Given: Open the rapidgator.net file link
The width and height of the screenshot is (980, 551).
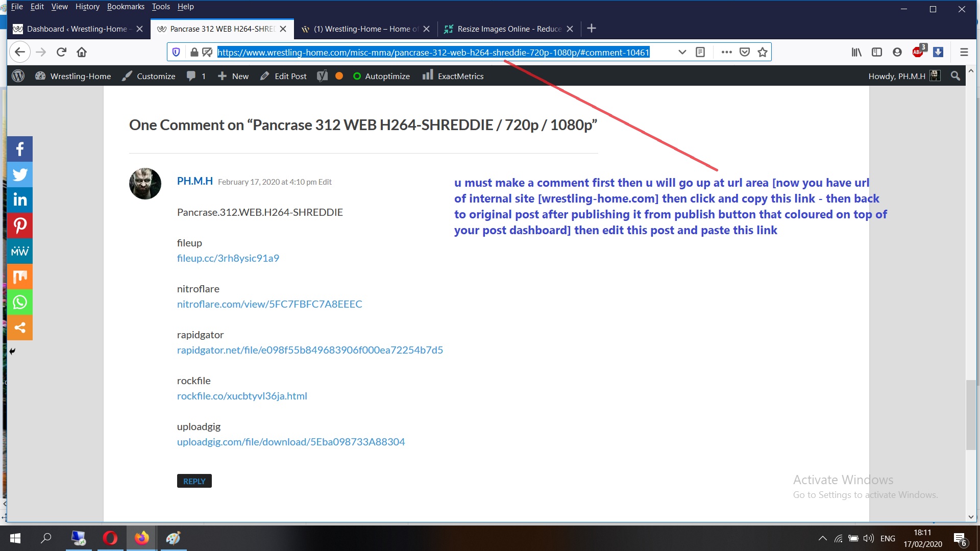Looking at the screenshot, I should click(x=310, y=350).
